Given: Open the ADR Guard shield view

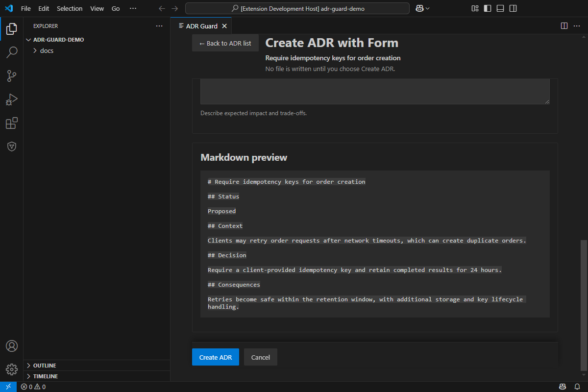Looking at the screenshot, I should (x=12, y=147).
